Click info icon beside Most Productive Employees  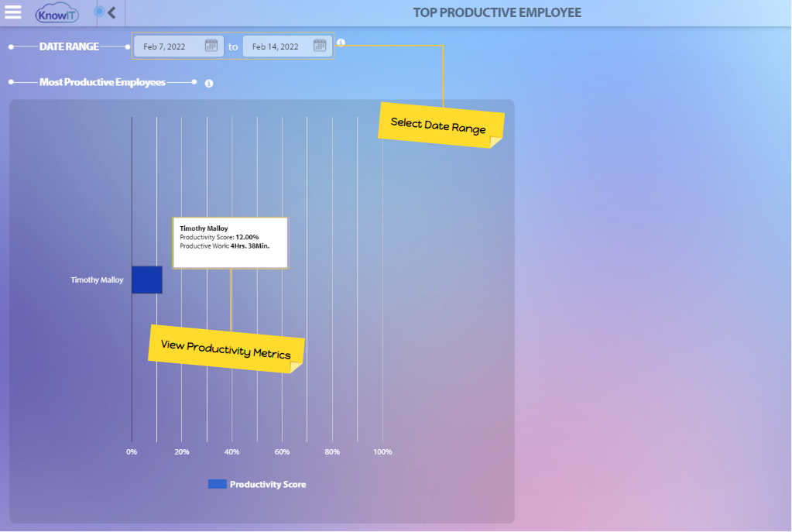[x=209, y=84]
